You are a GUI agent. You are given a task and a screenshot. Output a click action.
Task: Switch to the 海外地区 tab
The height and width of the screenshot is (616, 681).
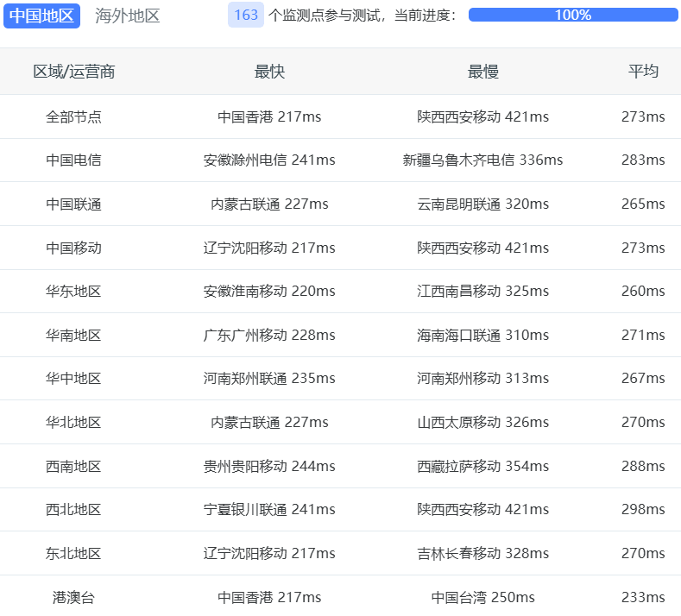pyautogui.click(x=127, y=16)
